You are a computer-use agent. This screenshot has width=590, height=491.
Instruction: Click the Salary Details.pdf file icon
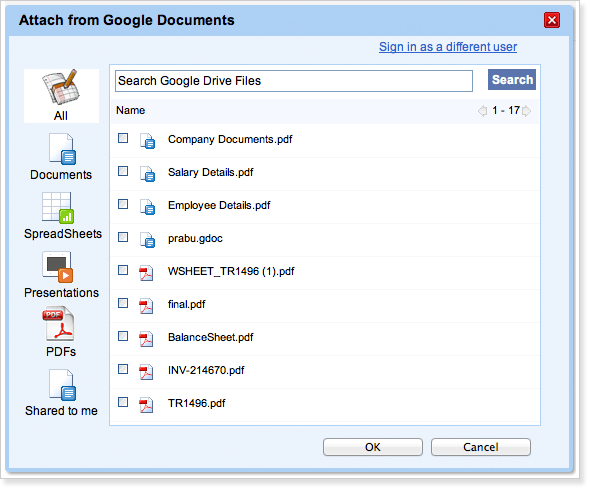coord(148,174)
